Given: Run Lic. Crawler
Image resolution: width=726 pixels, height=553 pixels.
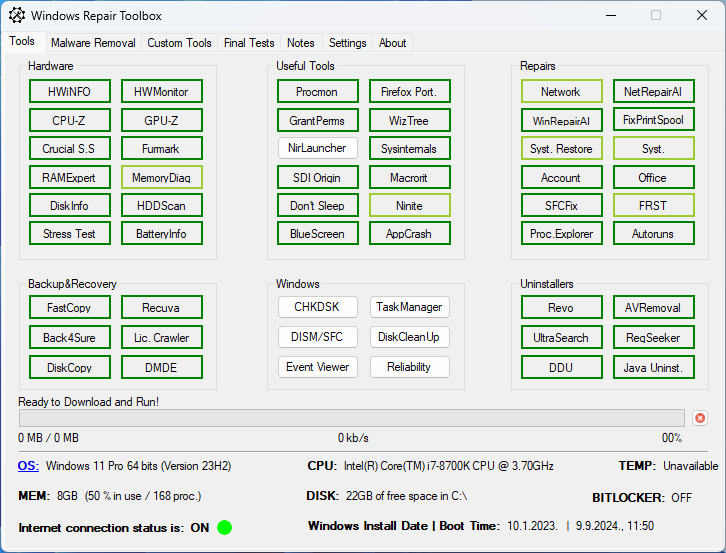Looking at the screenshot, I should coord(162,337).
